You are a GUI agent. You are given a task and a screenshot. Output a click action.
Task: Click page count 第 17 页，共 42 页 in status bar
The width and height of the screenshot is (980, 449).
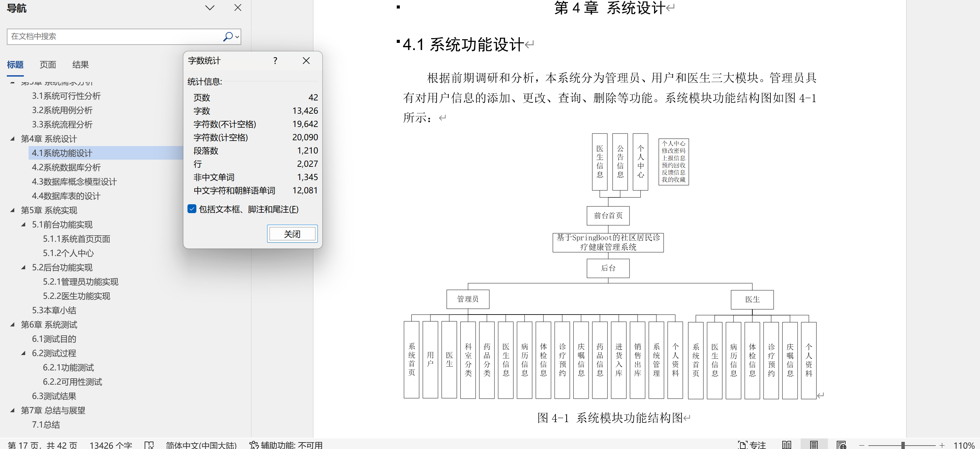click(x=43, y=445)
